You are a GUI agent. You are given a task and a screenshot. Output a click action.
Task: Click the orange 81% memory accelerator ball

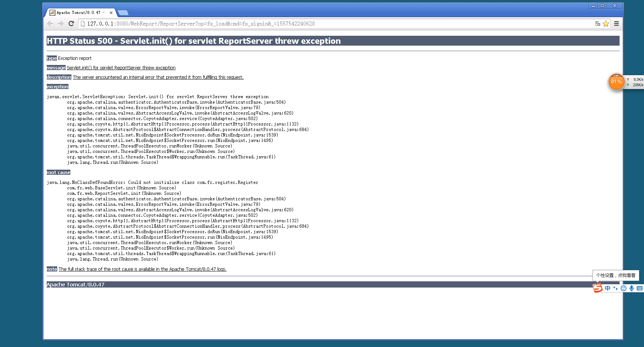(616, 82)
